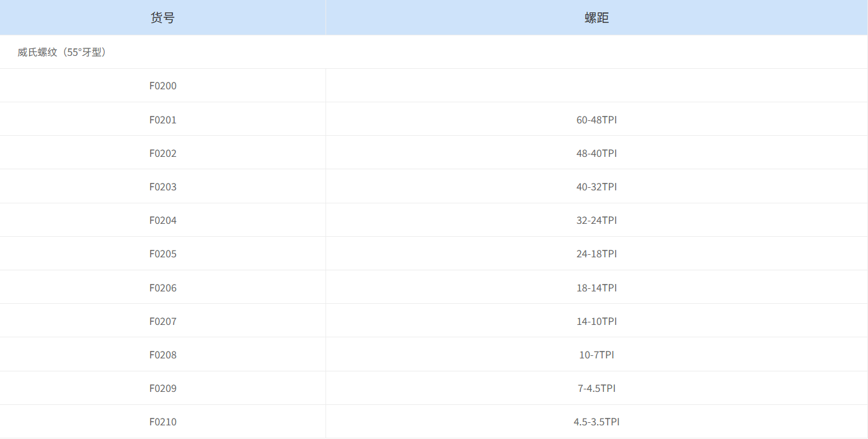Click part number F0210
The width and height of the screenshot is (868, 439).
(x=162, y=422)
